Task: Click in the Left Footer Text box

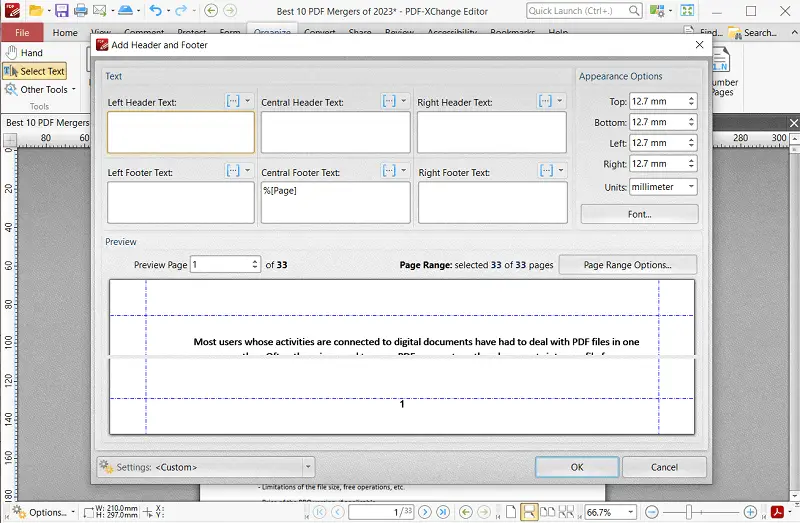Action: coord(181,203)
